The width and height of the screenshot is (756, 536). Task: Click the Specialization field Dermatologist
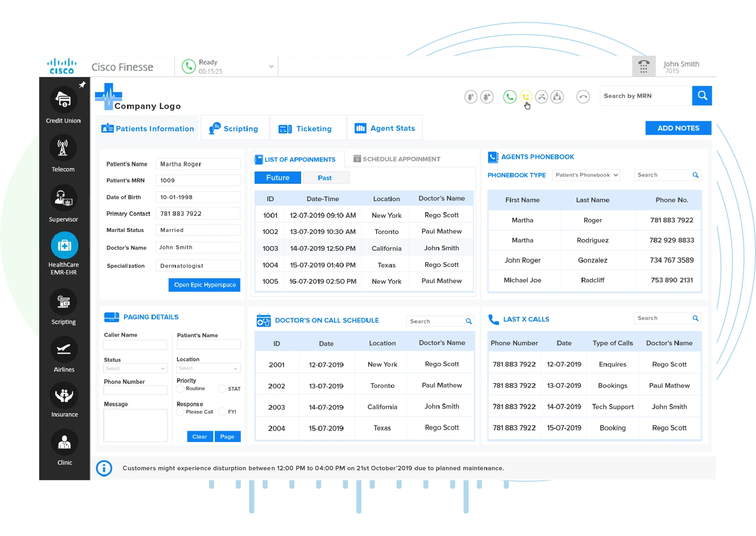coord(198,266)
